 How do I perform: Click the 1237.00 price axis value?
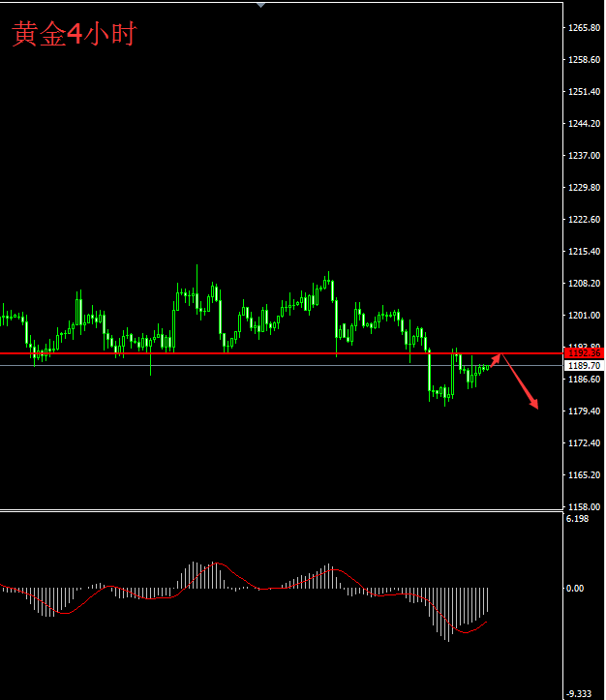(584, 155)
